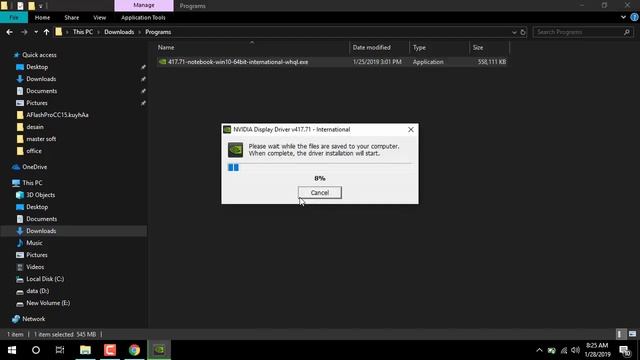Switch to large icons view

(x=632, y=334)
